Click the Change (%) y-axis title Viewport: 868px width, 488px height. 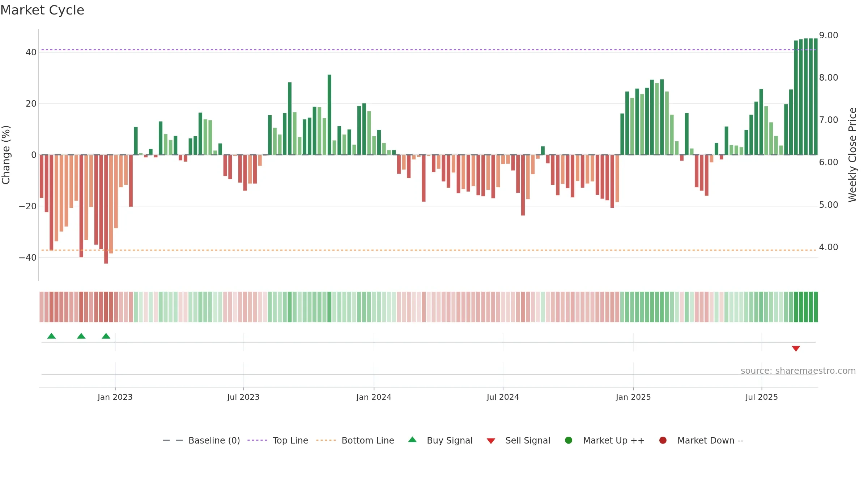6,155
